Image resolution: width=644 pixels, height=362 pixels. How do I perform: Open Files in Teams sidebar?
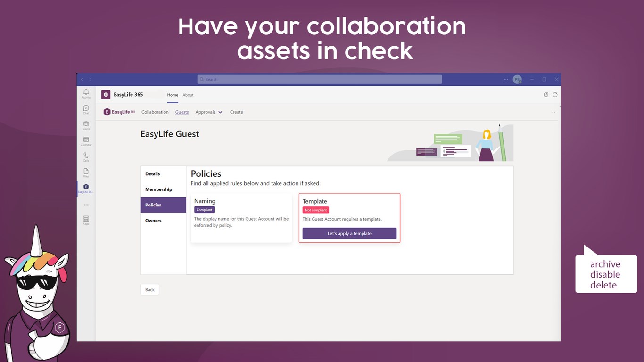coord(86,173)
